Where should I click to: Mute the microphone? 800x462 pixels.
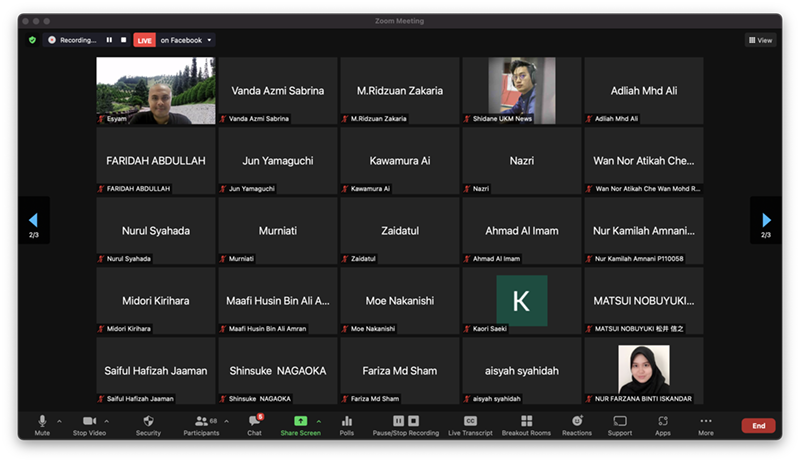coord(42,424)
